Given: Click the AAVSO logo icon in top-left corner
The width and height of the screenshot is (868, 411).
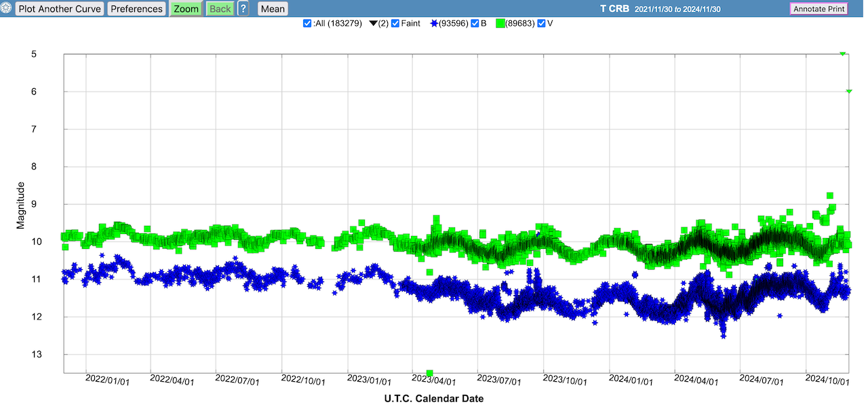Looking at the screenshot, I should point(7,9).
